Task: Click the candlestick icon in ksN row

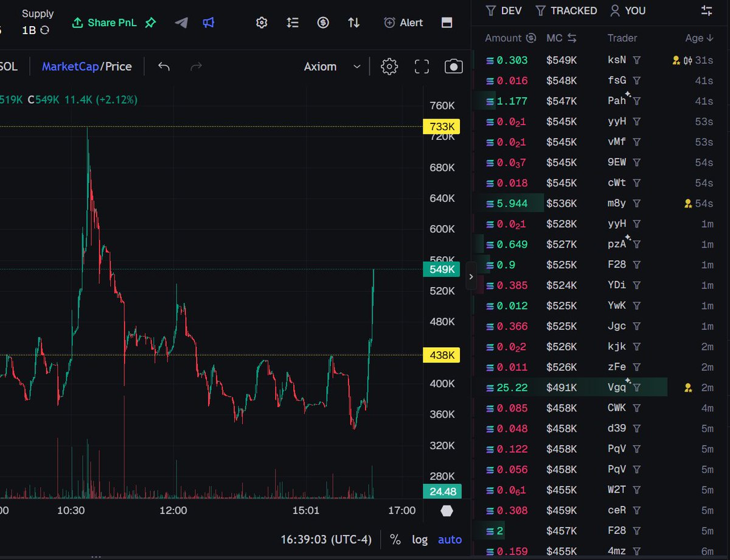Action: (688, 60)
